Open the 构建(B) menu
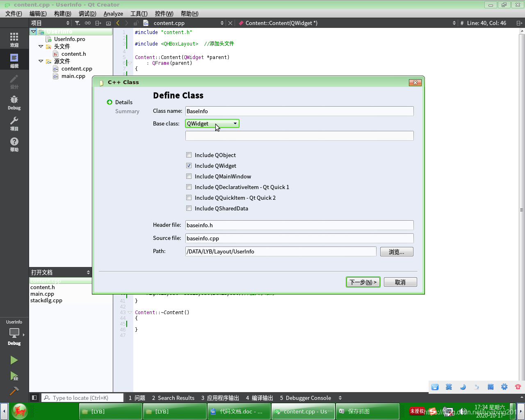 (x=62, y=14)
